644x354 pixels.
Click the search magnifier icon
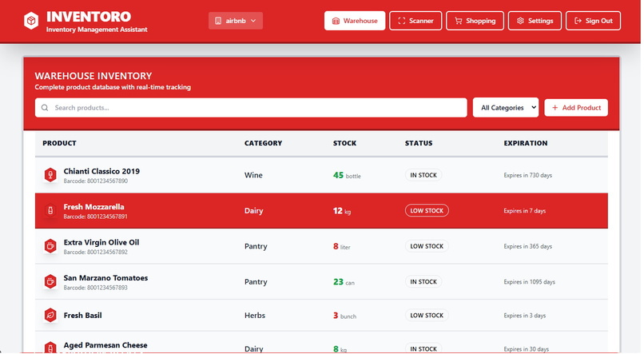point(45,108)
